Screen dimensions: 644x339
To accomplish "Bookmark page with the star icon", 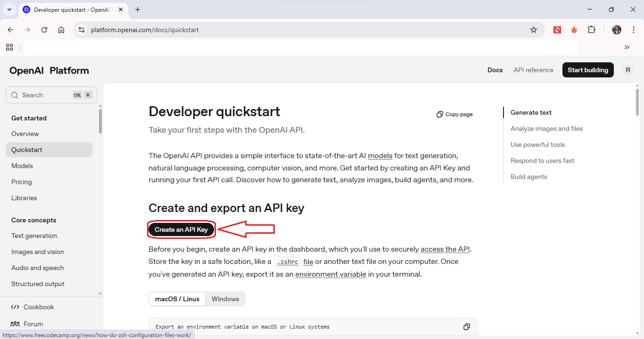I will pos(534,30).
